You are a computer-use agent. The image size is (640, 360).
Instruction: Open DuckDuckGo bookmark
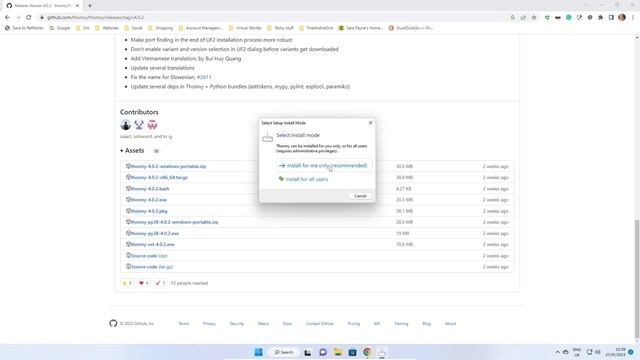pyautogui.click(x=411, y=28)
